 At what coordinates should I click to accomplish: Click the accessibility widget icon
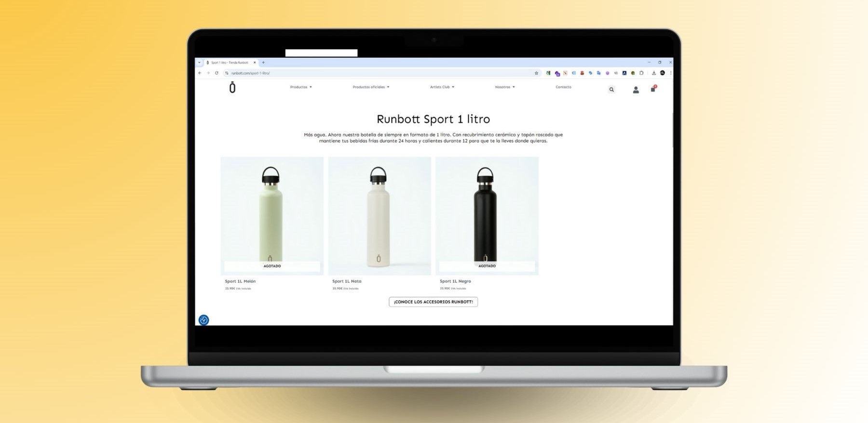[203, 320]
